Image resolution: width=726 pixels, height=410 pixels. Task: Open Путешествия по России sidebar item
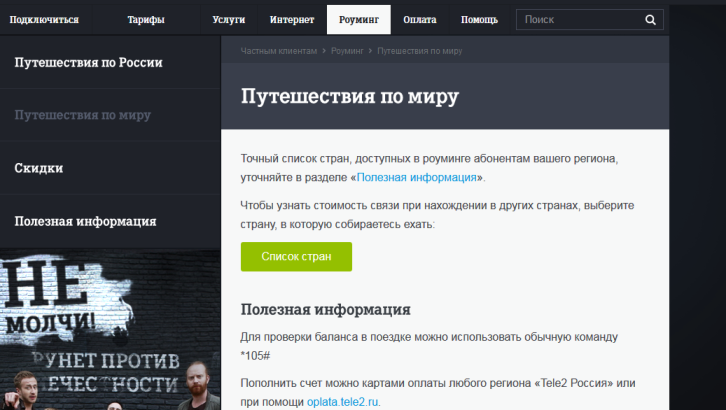coord(88,62)
